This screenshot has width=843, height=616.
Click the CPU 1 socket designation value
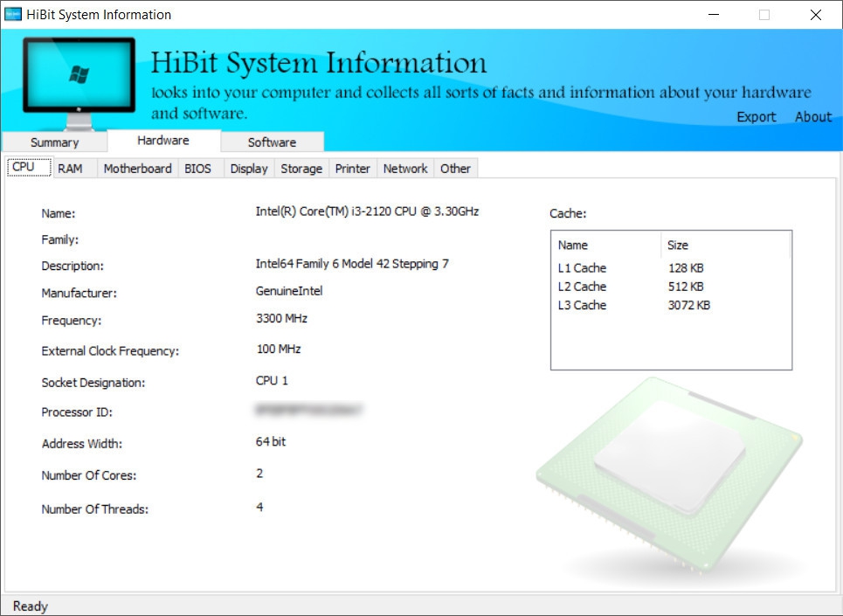tap(272, 381)
